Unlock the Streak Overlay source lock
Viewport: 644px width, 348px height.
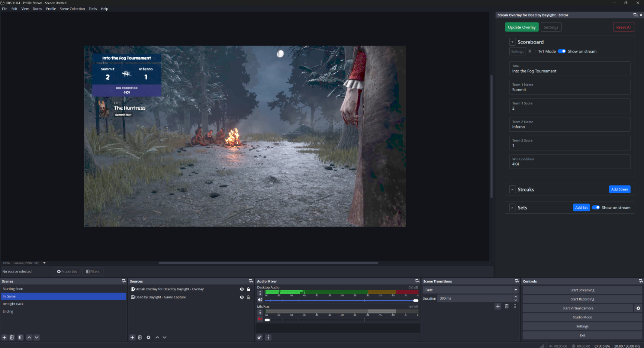[248, 289]
